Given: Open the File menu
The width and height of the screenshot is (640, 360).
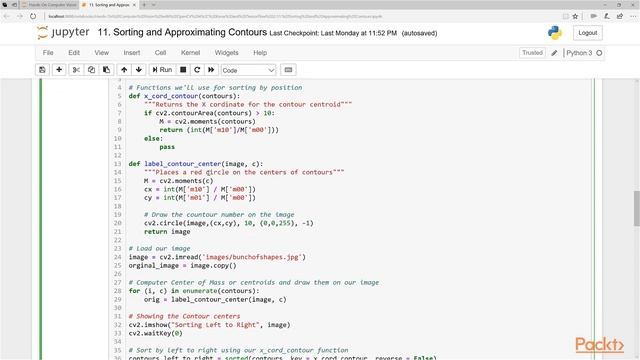Looking at the screenshot, I should [48, 53].
